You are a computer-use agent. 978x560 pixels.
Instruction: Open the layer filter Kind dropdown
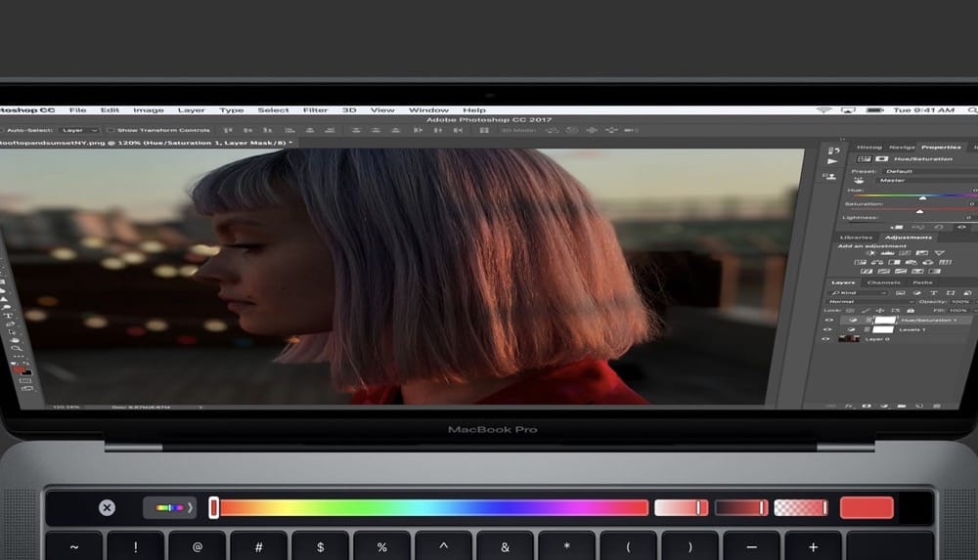[x=860, y=293]
